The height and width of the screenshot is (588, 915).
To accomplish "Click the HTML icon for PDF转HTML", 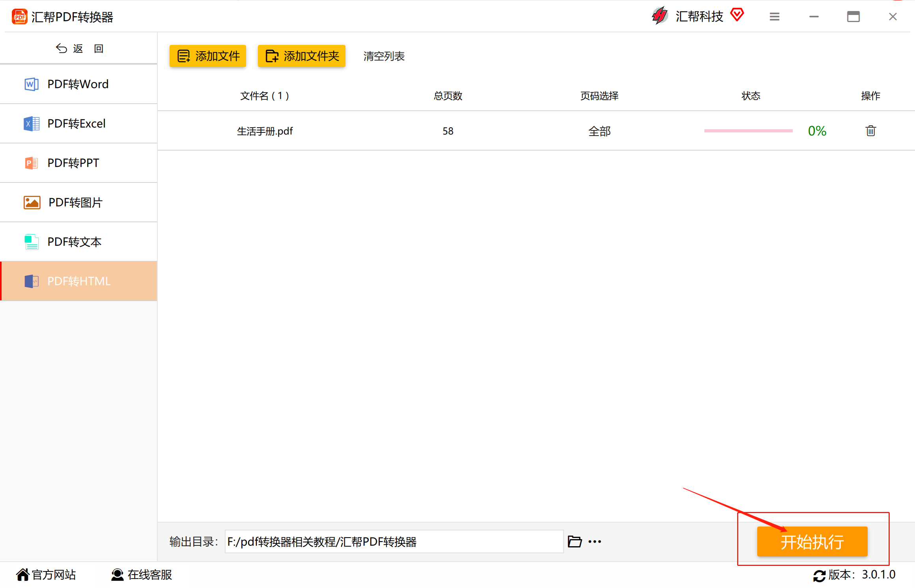I will pyautogui.click(x=32, y=281).
